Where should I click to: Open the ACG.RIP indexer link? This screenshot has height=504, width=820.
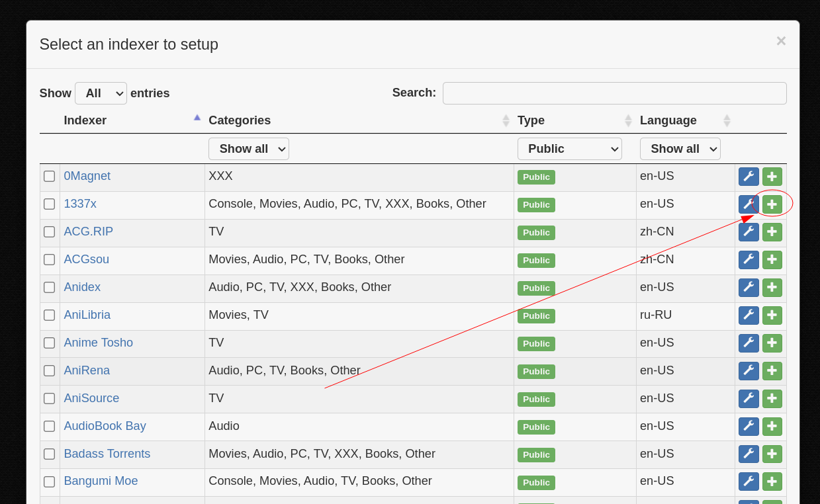pyautogui.click(x=89, y=231)
